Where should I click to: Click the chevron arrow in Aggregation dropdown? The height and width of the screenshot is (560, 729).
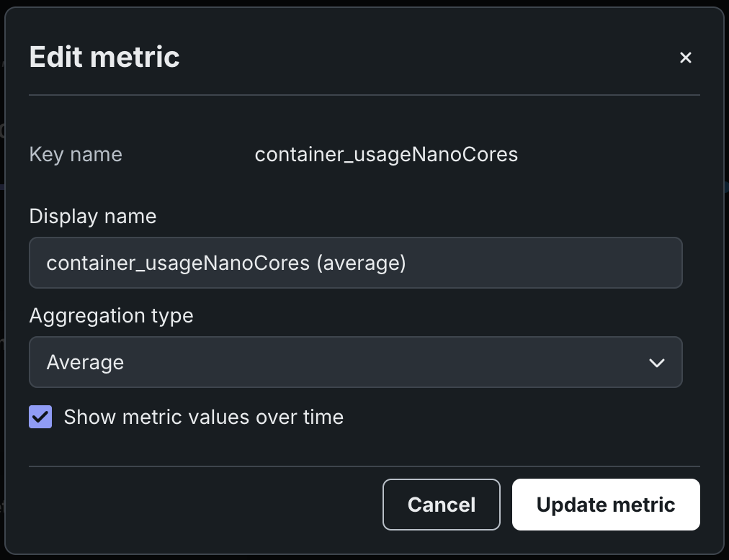coord(656,363)
